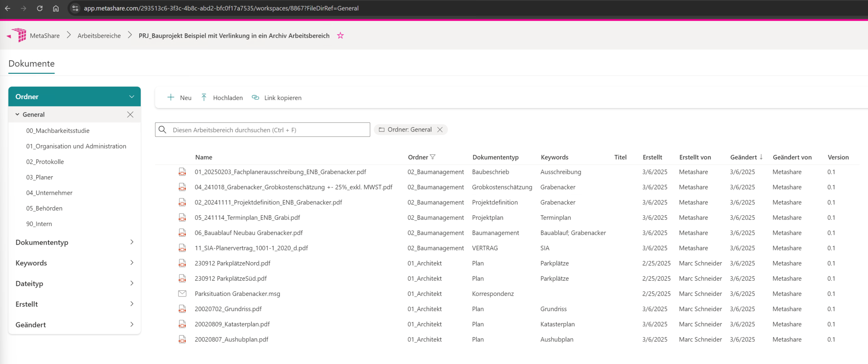
Task: Mark workspace as favorite with star icon
Action: (340, 36)
